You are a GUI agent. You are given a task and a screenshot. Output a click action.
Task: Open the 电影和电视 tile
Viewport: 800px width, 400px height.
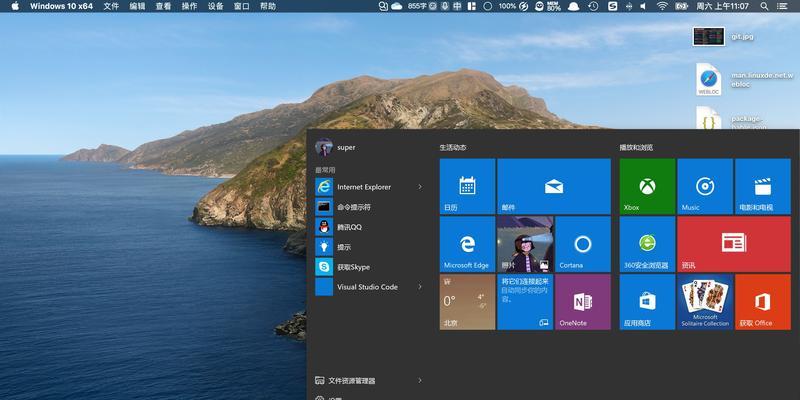[x=763, y=186]
